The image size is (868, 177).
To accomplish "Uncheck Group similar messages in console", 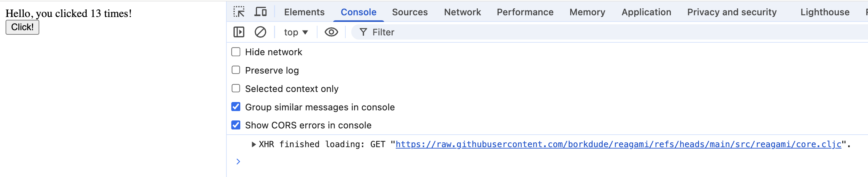I will tap(236, 107).
